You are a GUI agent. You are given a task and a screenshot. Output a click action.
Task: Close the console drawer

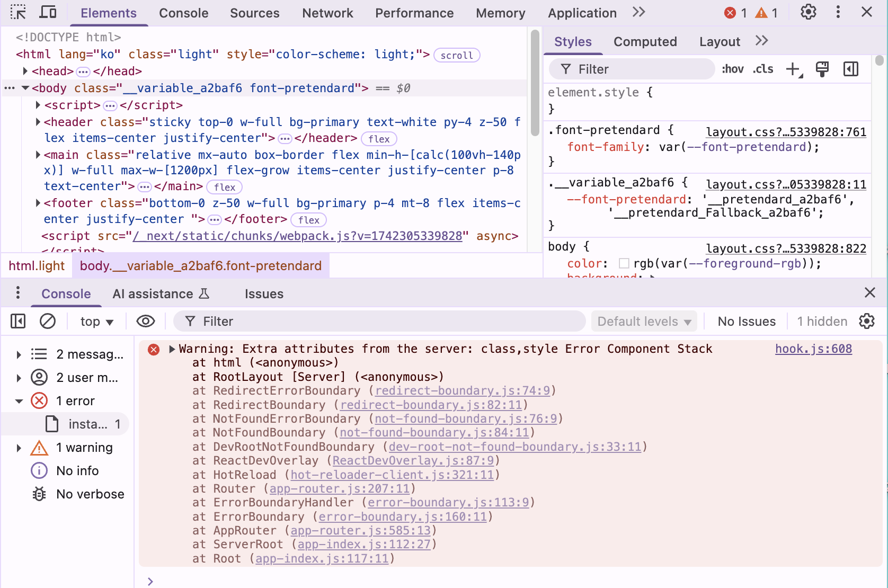(870, 293)
